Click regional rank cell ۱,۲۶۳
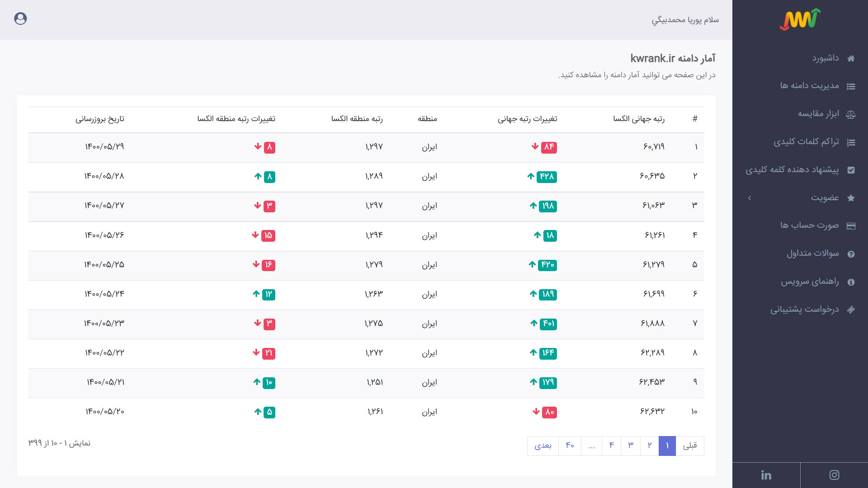 point(374,294)
